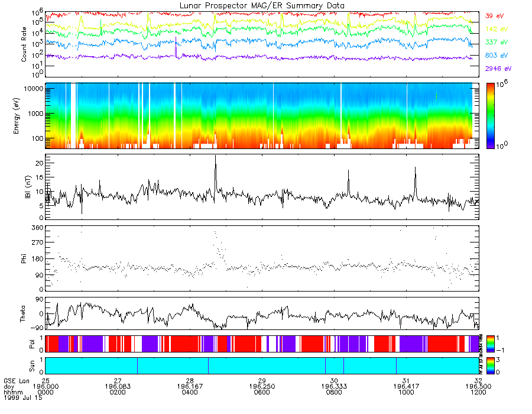532x414 pixels.
Task: Click the purple '2946 eV' legend label
Action: click(x=498, y=69)
